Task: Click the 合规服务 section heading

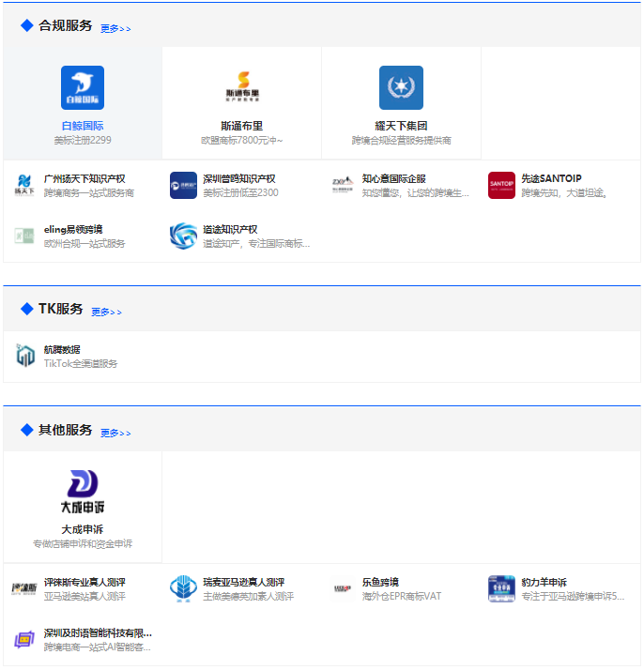Action: pos(65,25)
